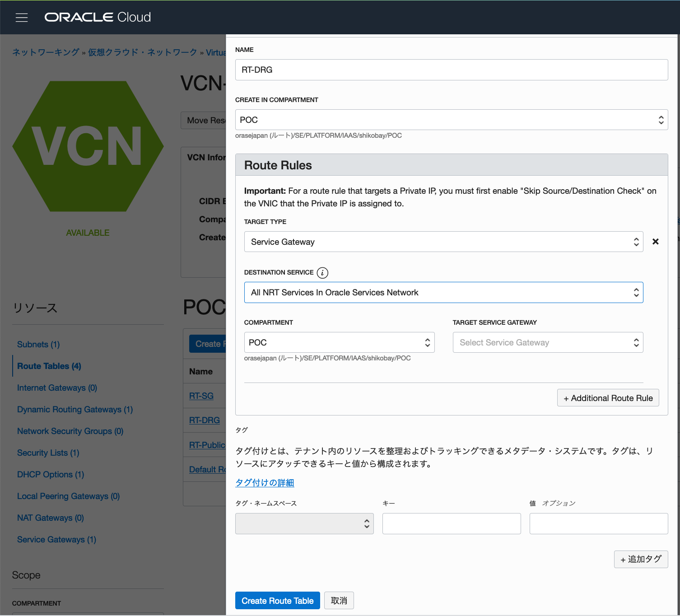
Task: Open NAT Gateways (0) resource list
Action: pyautogui.click(x=51, y=518)
